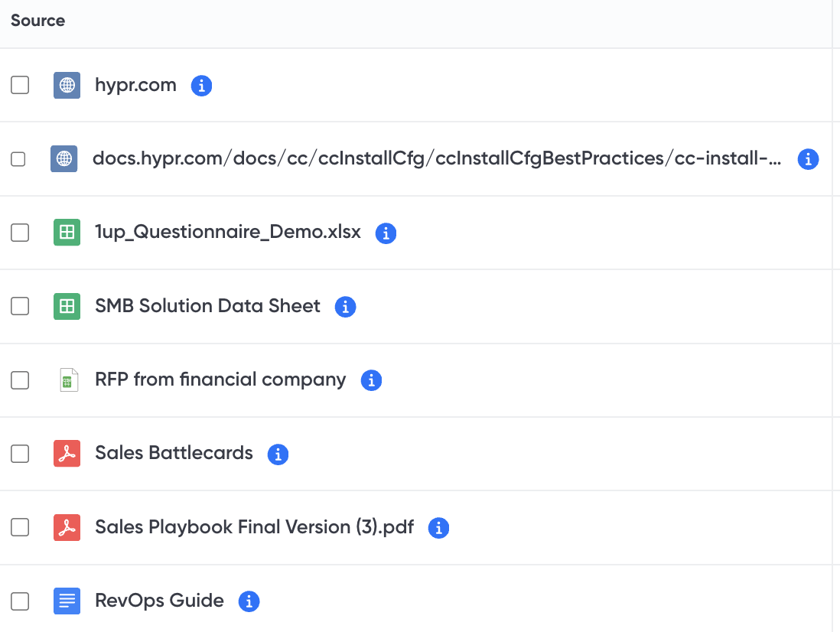The height and width of the screenshot is (632, 840).
Task: Show info for 1up_Questionnaire_Demo.xlsx
Action: click(x=386, y=233)
